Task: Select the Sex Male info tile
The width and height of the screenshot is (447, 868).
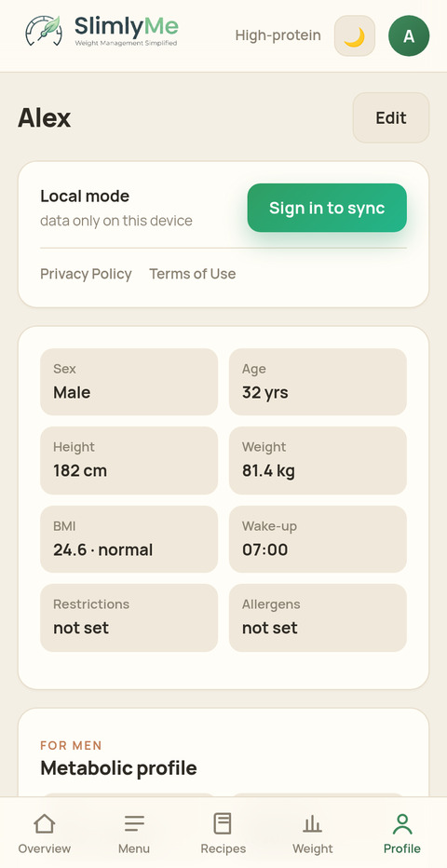Action: click(129, 382)
